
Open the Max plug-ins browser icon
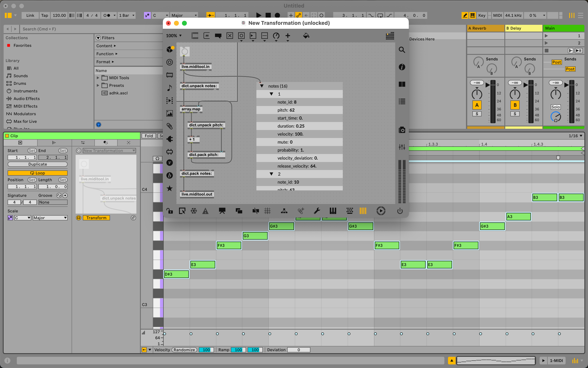point(170,139)
